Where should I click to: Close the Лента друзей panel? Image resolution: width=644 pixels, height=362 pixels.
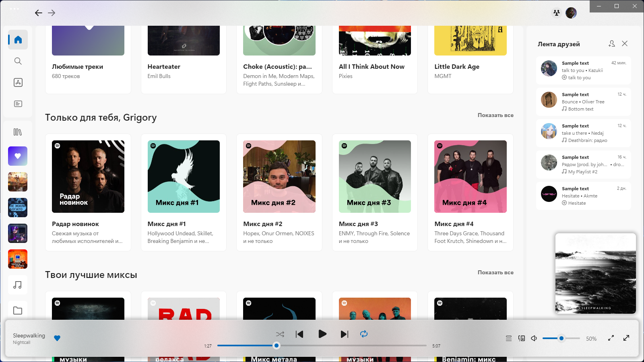point(625,43)
